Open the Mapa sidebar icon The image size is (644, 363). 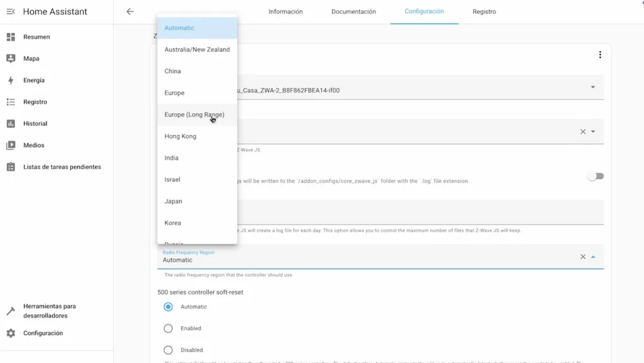11,59
